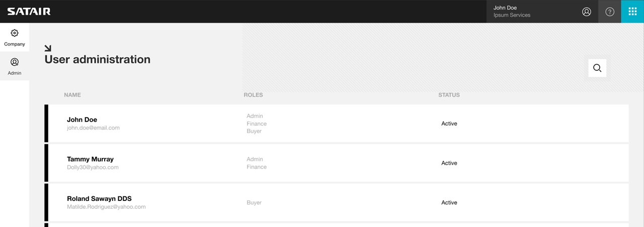Click john.doe@email.com email address

93,128
